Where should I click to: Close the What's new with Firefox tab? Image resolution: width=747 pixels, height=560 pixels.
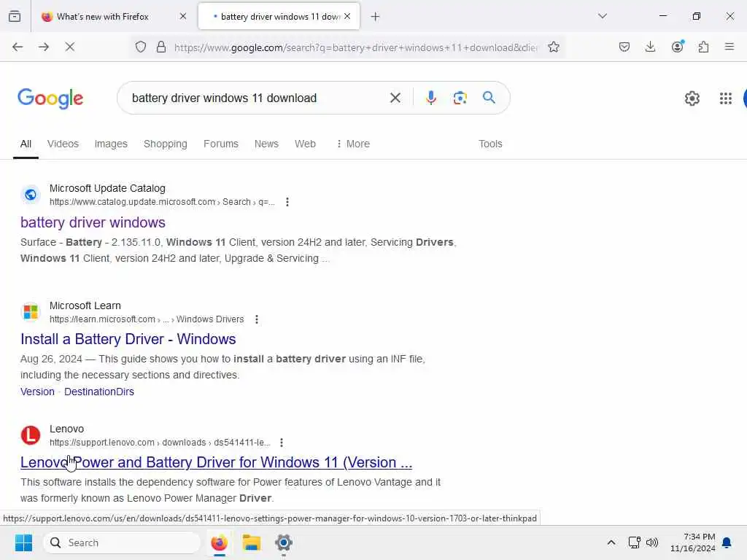[x=183, y=17]
